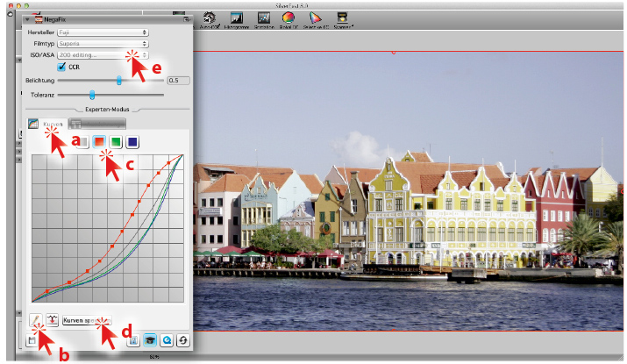Screen dimensions: 627x364
Task: Collapse the NegaFix panel disclosure triangle
Action: coord(27,18)
